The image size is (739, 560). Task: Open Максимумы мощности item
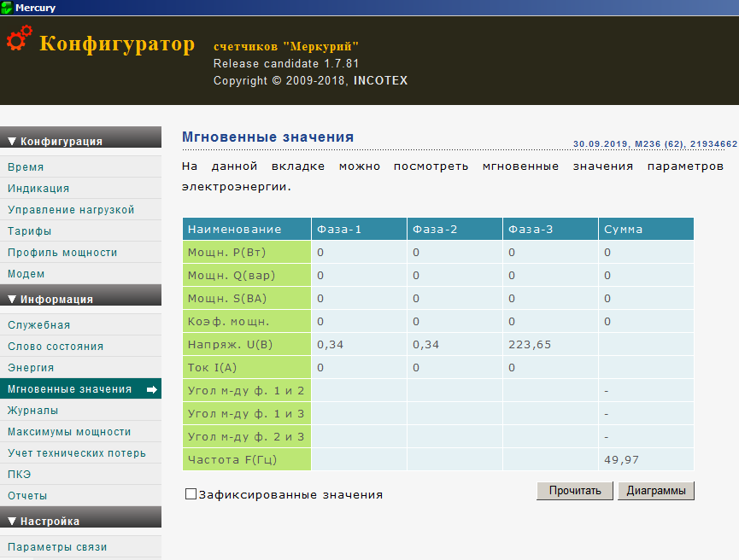point(80,432)
